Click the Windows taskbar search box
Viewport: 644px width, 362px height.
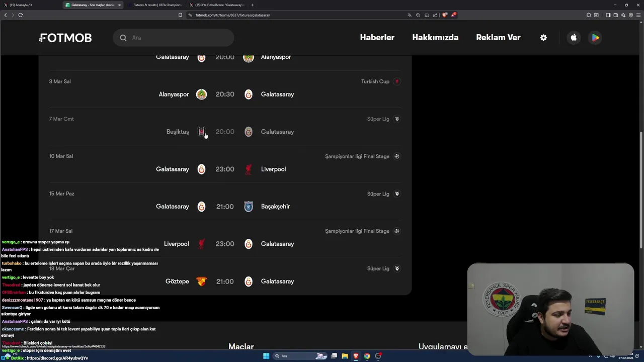(x=301, y=356)
